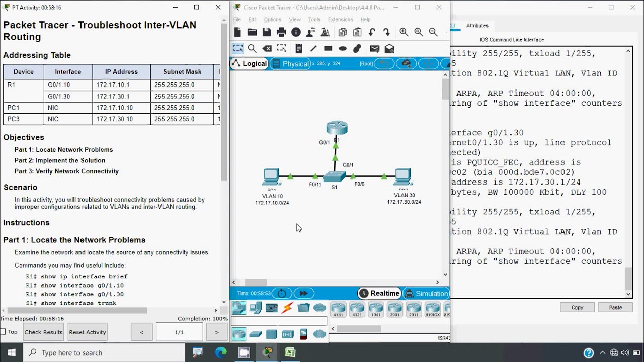Add a complex PDU open envelope
The image size is (644, 362).
pyautogui.click(x=389, y=48)
